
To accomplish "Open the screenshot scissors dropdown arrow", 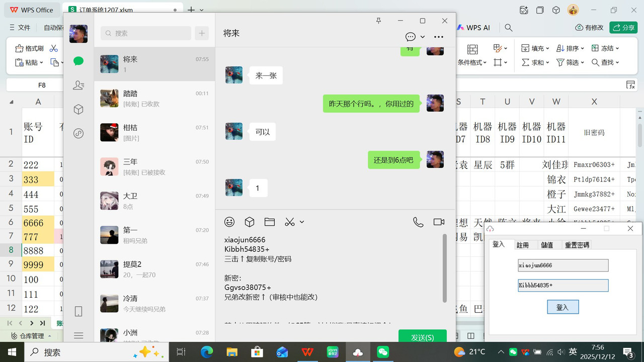I will pyautogui.click(x=302, y=222).
